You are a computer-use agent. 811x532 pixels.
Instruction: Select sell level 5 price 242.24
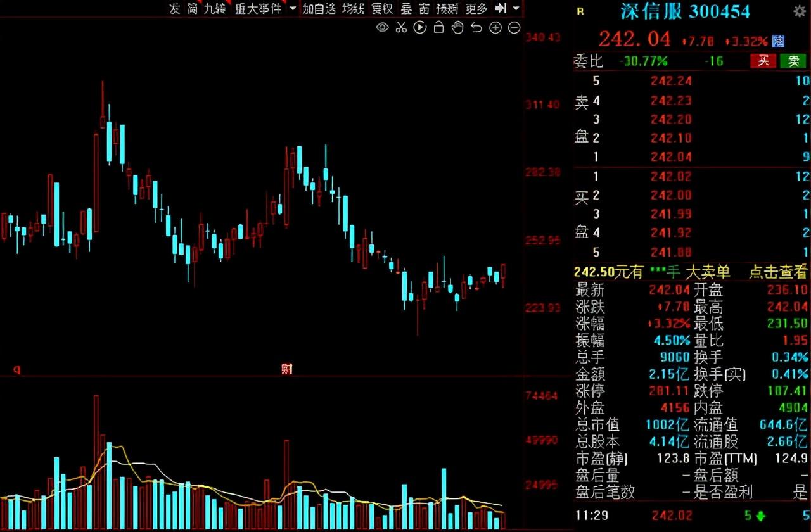[x=671, y=80]
